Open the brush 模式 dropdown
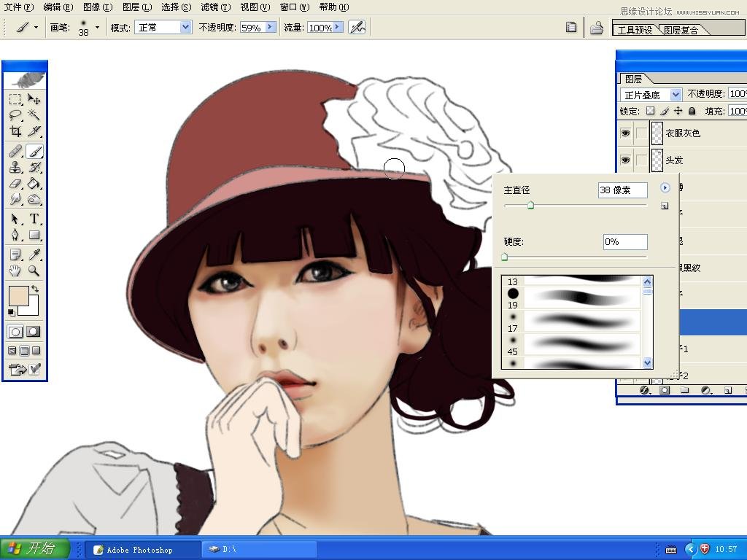 click(x=185, y=28)
